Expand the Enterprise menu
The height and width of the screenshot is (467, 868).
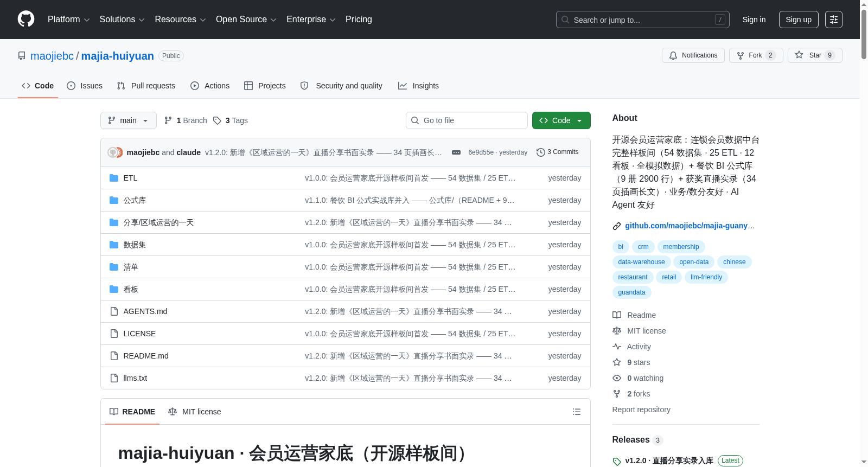[311, 20]
